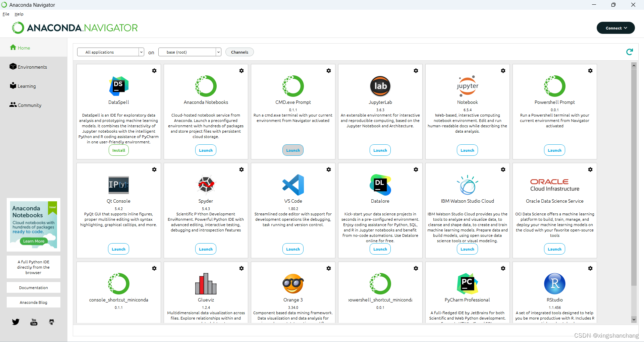The image size is (644, 342).
Task: Open the Documentation link
Action: pos(34,287)
